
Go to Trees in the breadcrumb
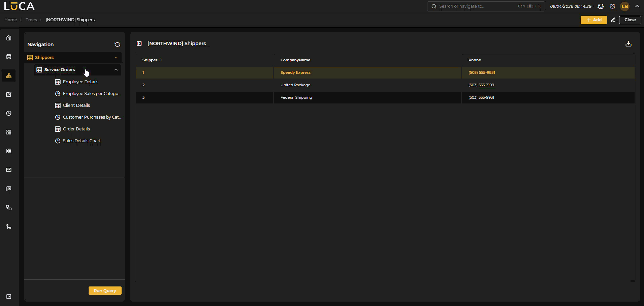pyautogui.click(x=31, y=20)
